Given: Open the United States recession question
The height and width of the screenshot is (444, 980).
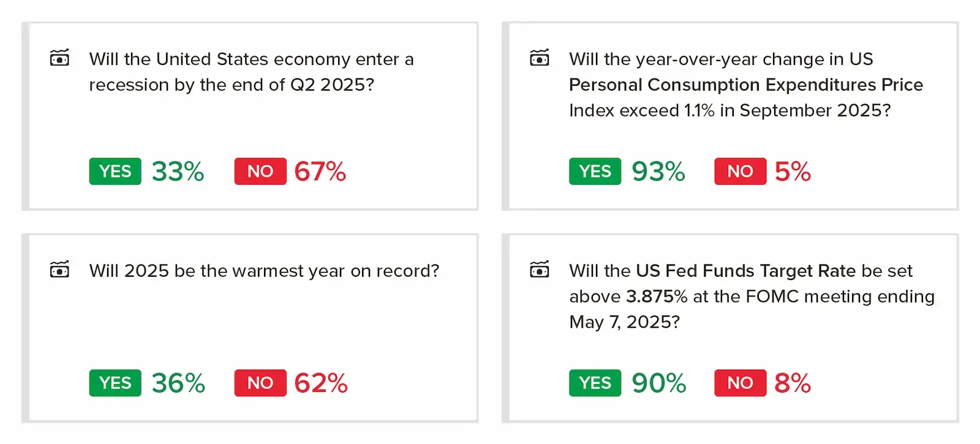Looking at the screenshot, I should tap(251, 72).
